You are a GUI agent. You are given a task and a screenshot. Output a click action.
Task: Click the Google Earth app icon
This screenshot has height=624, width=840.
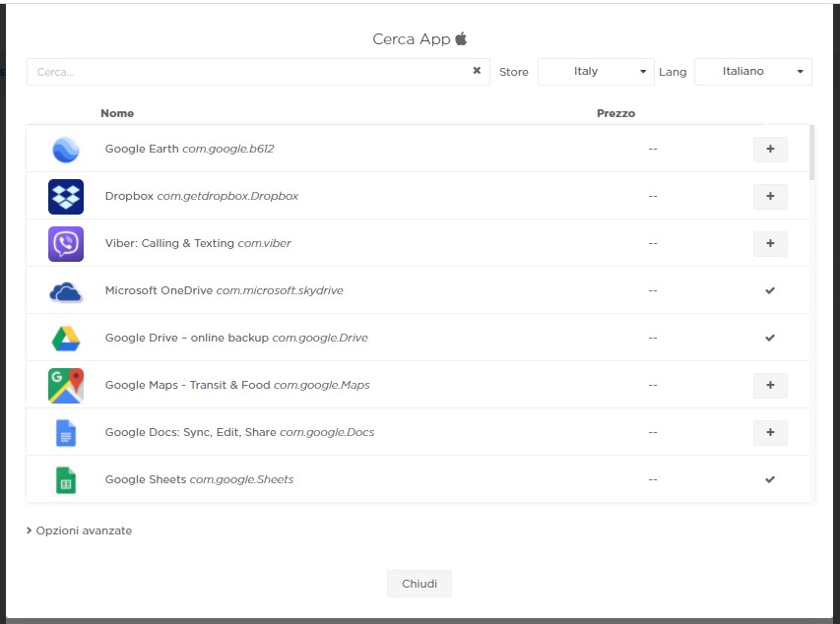pyautogui.click(x=66, y=150)
